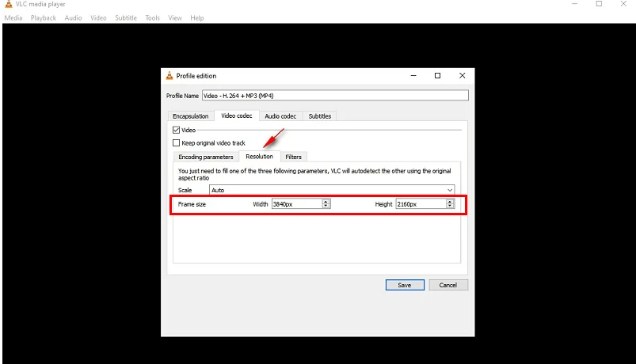Expand the Scale dropdown
Image resolution: width=636 pixels, height=364 pixels.
tap(332, 190)
